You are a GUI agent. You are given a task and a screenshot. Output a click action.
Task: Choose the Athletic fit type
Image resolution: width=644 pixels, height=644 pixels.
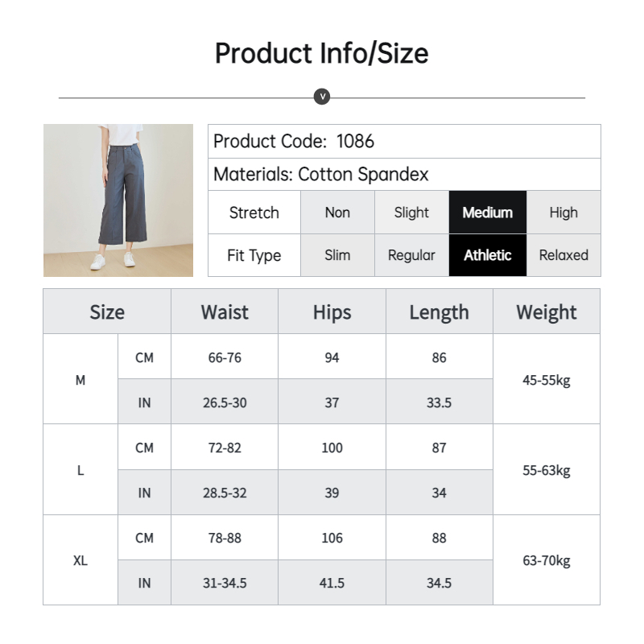tap(488, 255)
